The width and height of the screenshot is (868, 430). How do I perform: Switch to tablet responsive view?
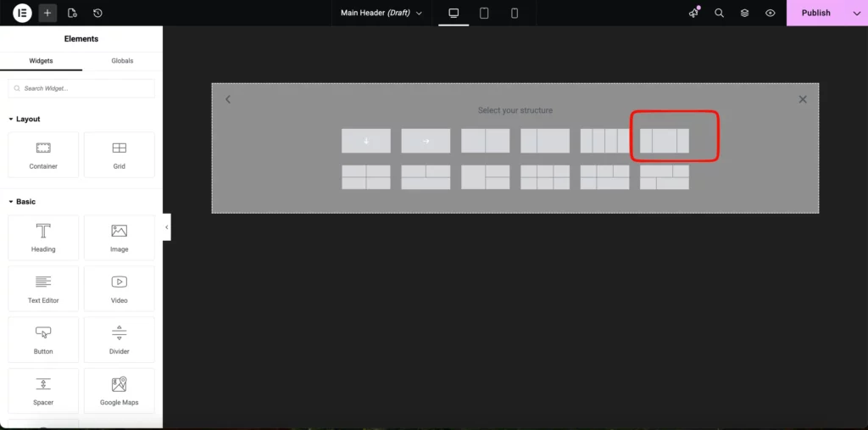[484, 13]
